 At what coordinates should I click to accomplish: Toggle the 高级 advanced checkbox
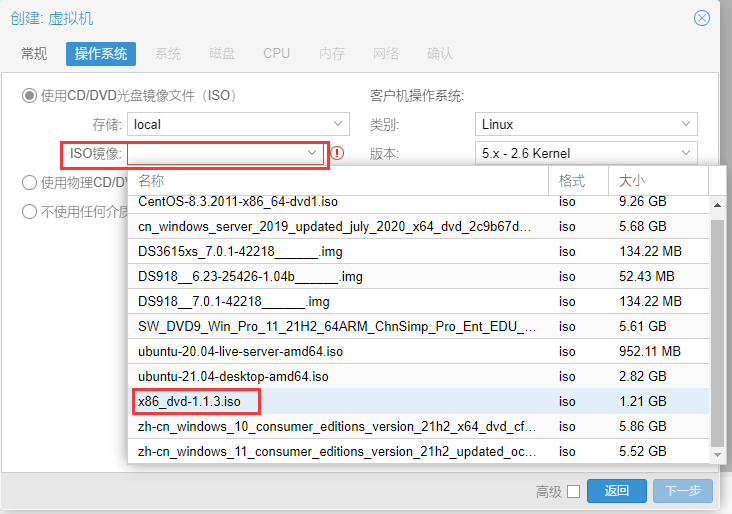573,491
